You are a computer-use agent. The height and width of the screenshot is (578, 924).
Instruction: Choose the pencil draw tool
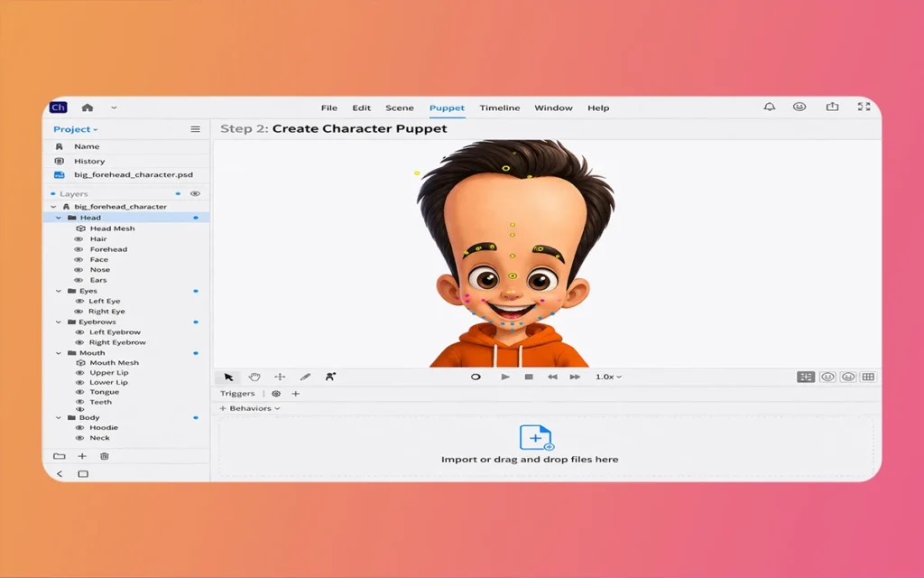click(305, 377)
